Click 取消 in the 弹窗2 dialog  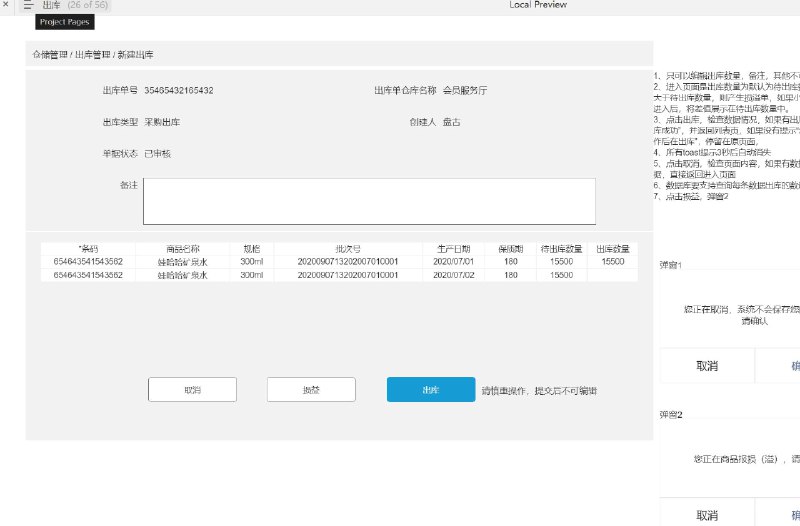tap(707, 515)
